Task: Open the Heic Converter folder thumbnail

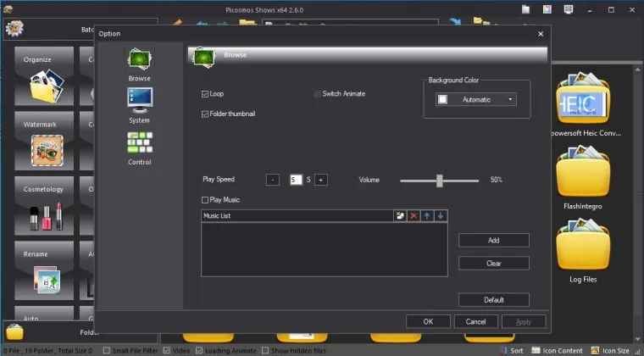Action: (583, 98)
